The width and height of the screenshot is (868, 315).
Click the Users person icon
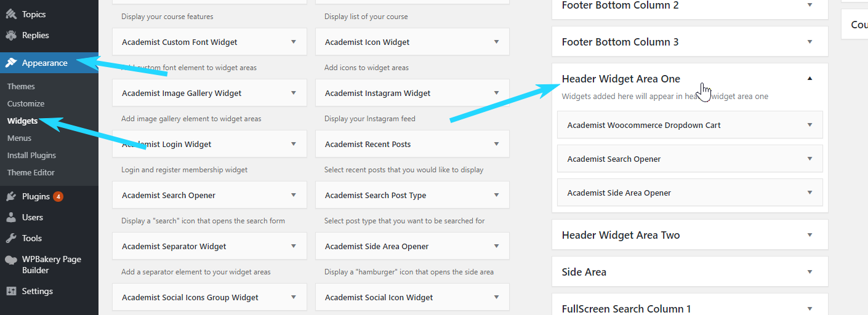11,217
